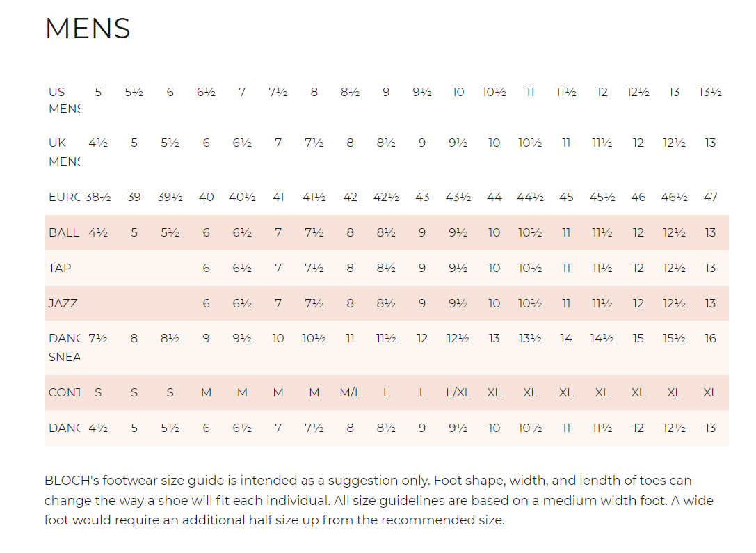The image size is (756, 553).
Task: Select US MENS row label
Action: pos(64,100)
